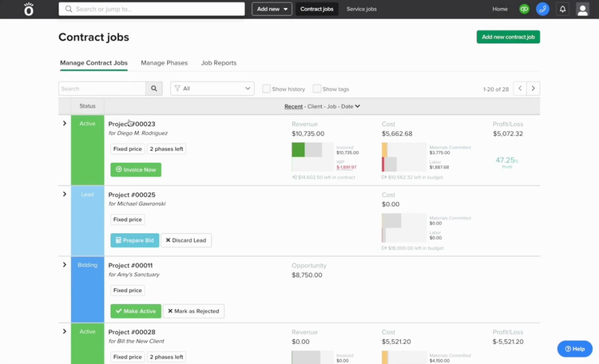Click green Active status of Project #00023
This screenshot has height=364, width=599.
click(x=88, y=150)
